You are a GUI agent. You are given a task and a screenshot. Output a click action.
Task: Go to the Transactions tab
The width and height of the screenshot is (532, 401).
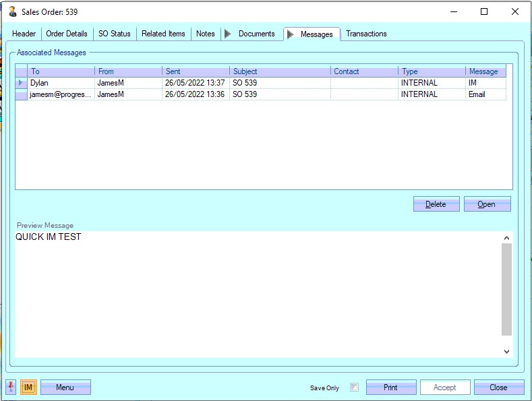pos(366,34)
